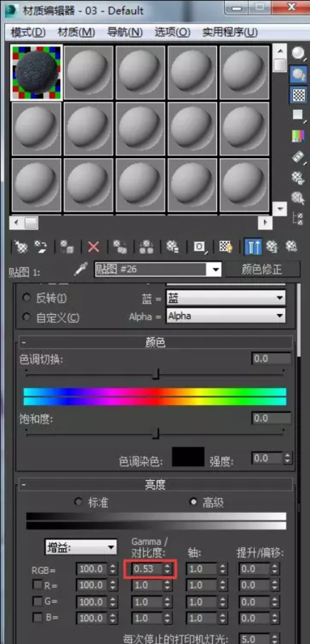The height and width of the screenshot is (644, 310).
Task: Toggle Show Shaded Material in Viewport icon
Action: [226, 246]
